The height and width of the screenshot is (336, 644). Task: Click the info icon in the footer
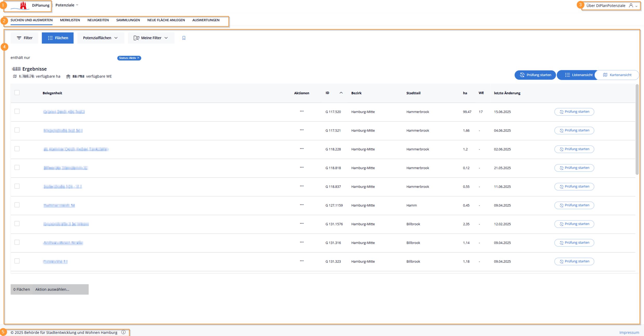click(x=123, y=332)
